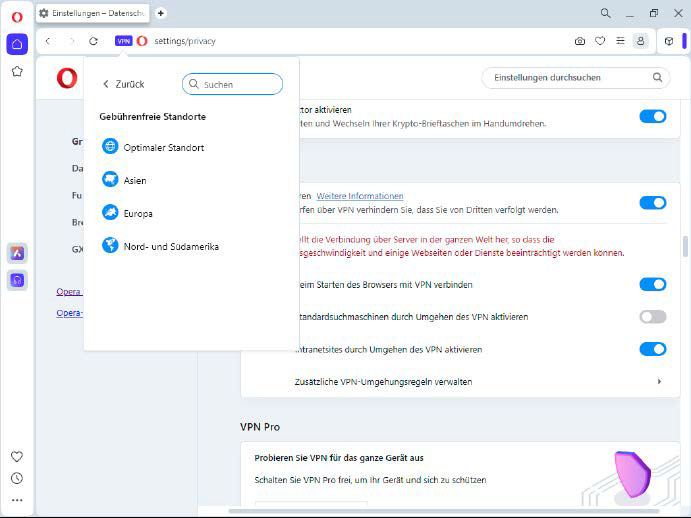Toggle Intranetsites VPN bypass switch
This screenshot has height=518, width=691.
(653, 349)
